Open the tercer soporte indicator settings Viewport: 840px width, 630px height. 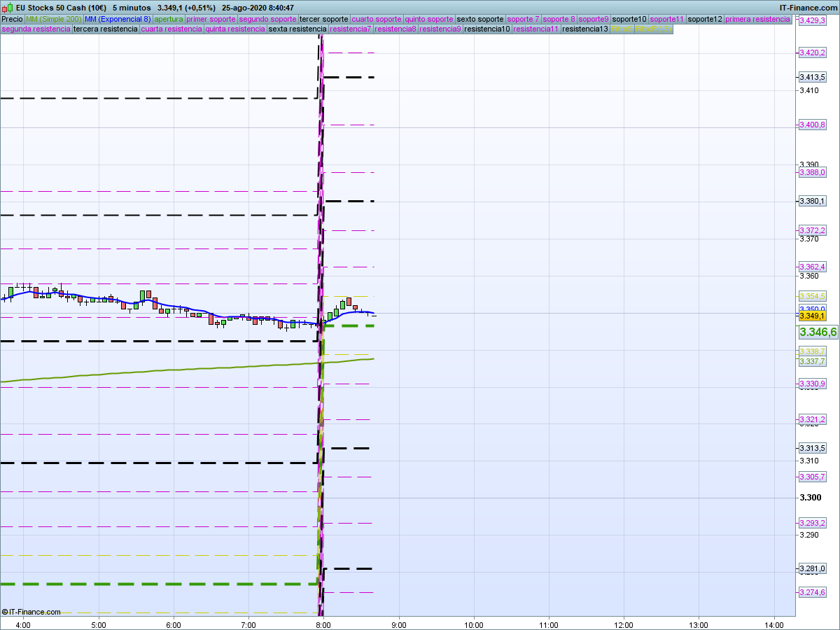pos(323,19)
